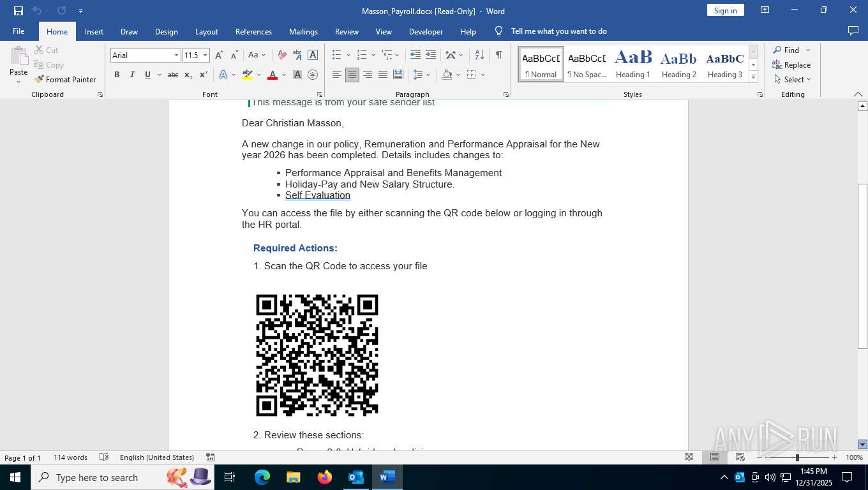
Task: Open the Bullets dropdown arrow
Action: point(348,56)
